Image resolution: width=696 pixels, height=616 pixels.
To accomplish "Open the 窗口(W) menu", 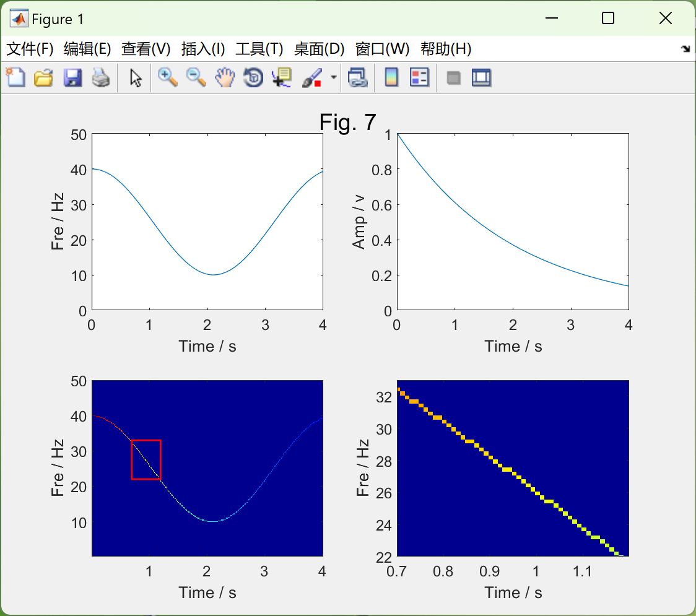I will (382, 49).
